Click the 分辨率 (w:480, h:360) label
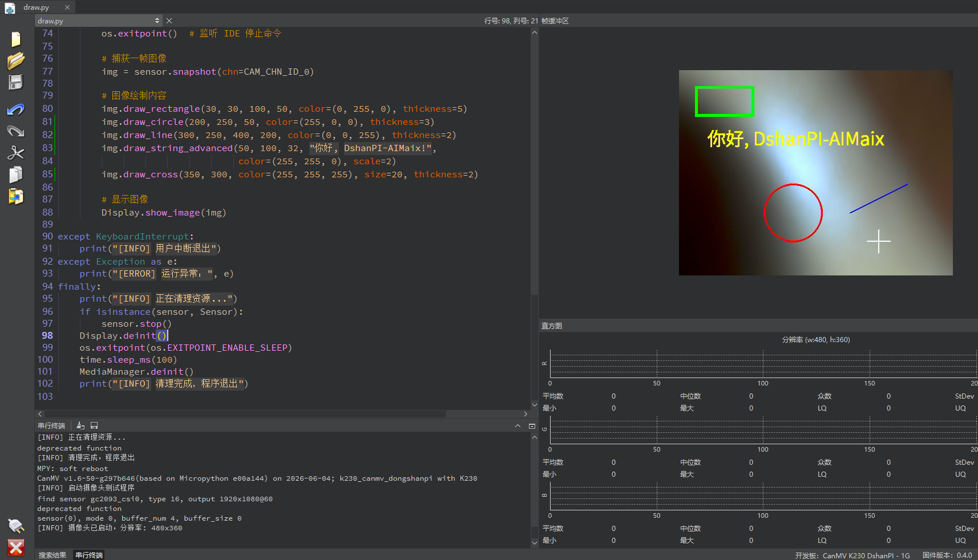The height and width of the screenshot is (560, 978). [816, 339]
